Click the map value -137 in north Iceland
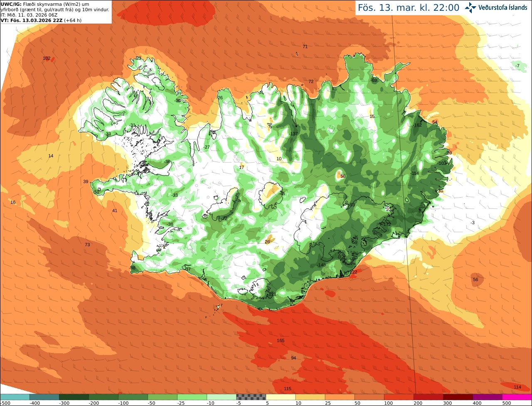This screenshot has height=406, width=532. click(293, 134)
